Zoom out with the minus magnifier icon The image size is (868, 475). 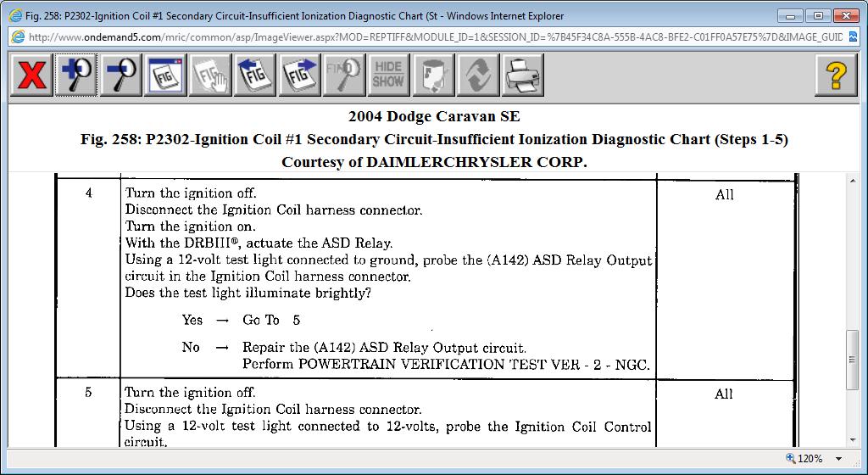point(120,75)
